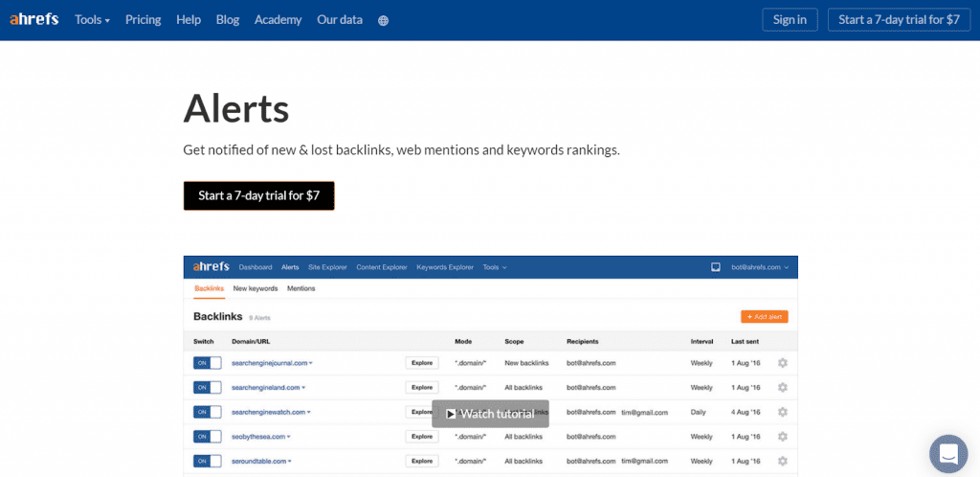Toggle the ON switch for seobythesea.com
The image size is (980, 477).
[207, 437]
